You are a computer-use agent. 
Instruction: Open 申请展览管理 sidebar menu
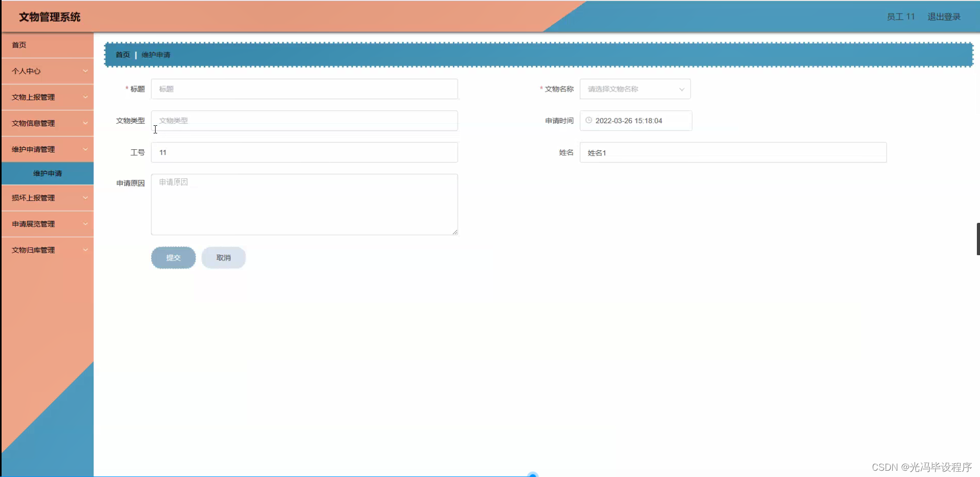pos(48,224)
